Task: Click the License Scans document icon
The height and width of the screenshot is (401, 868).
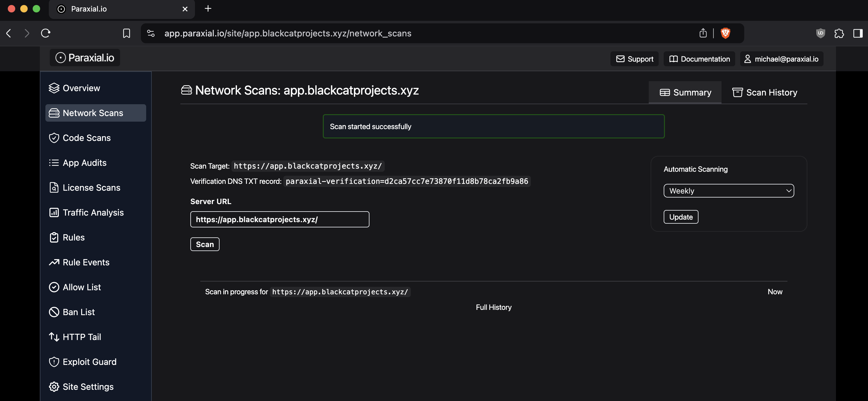Action: 54,188
